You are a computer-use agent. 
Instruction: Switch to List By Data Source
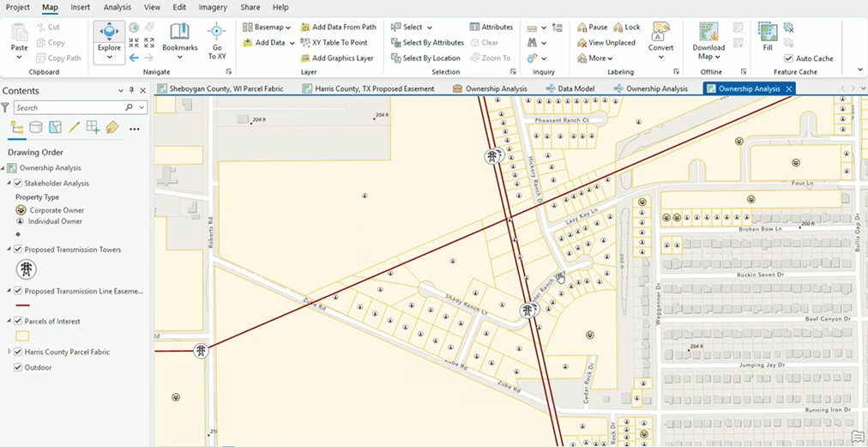[35, 128]
